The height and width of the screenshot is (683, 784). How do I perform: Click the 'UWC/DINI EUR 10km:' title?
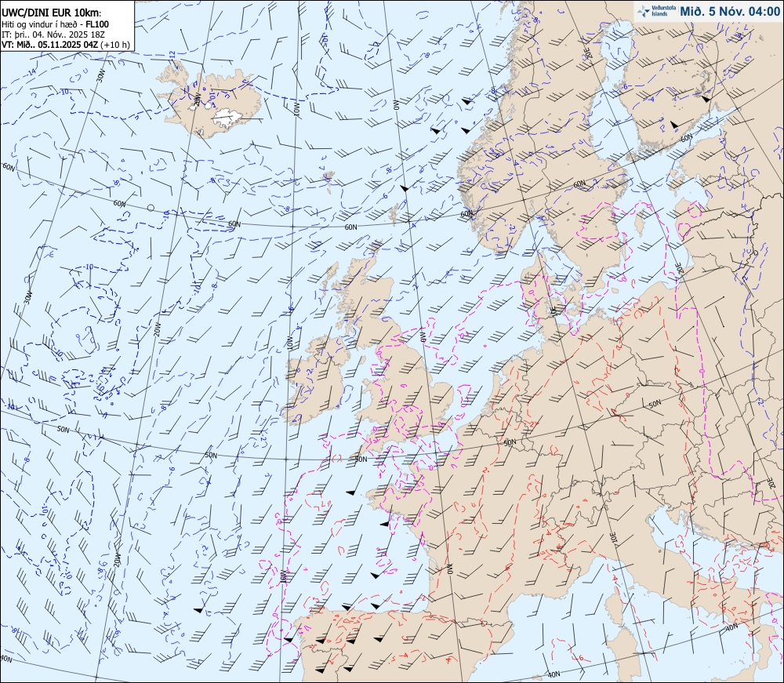click(x=52, y=13)
